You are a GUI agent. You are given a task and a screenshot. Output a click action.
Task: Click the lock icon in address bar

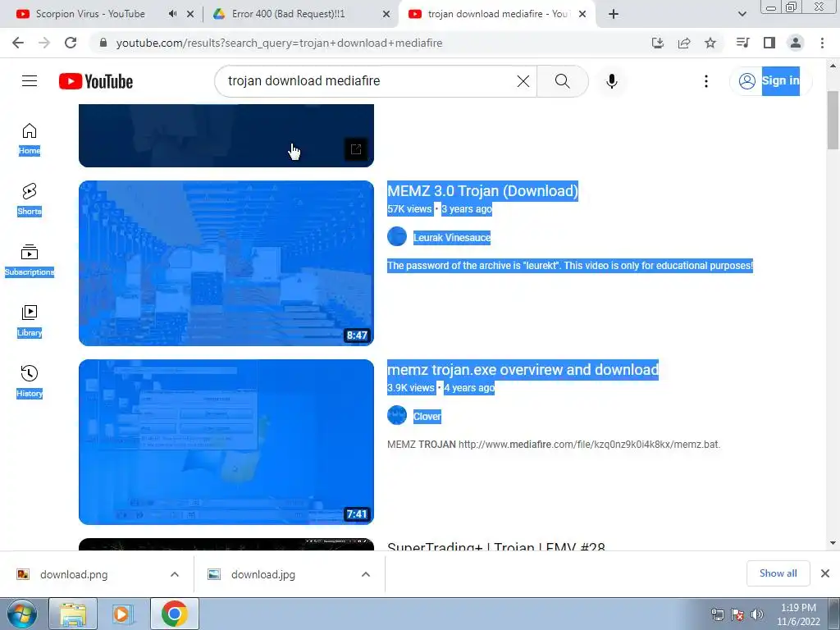tap(103, 43)
